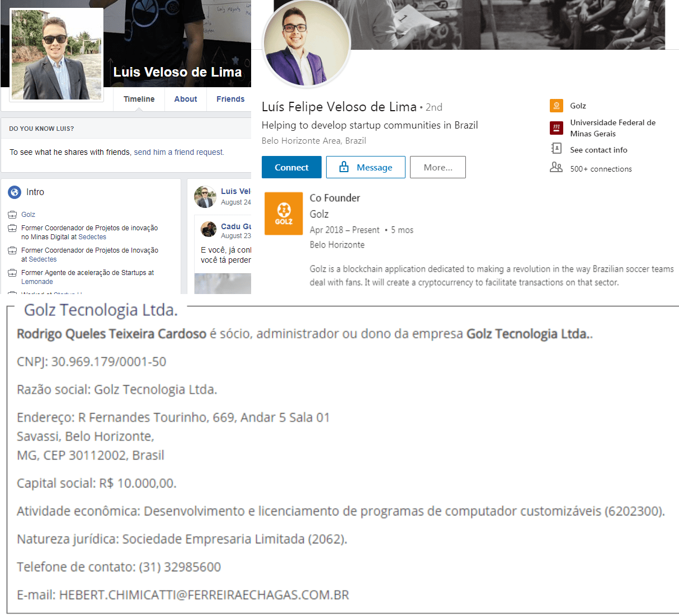Open the More... options button

coord(438,167)
